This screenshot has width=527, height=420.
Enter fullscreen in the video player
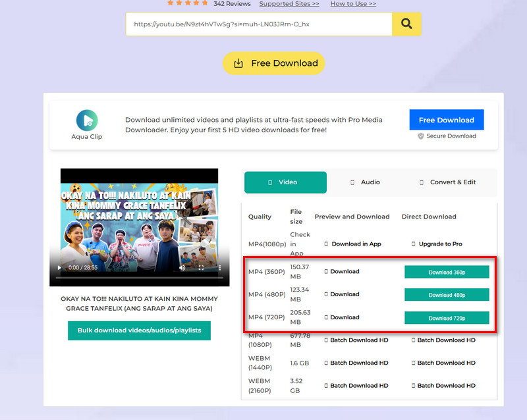[201, 268]
